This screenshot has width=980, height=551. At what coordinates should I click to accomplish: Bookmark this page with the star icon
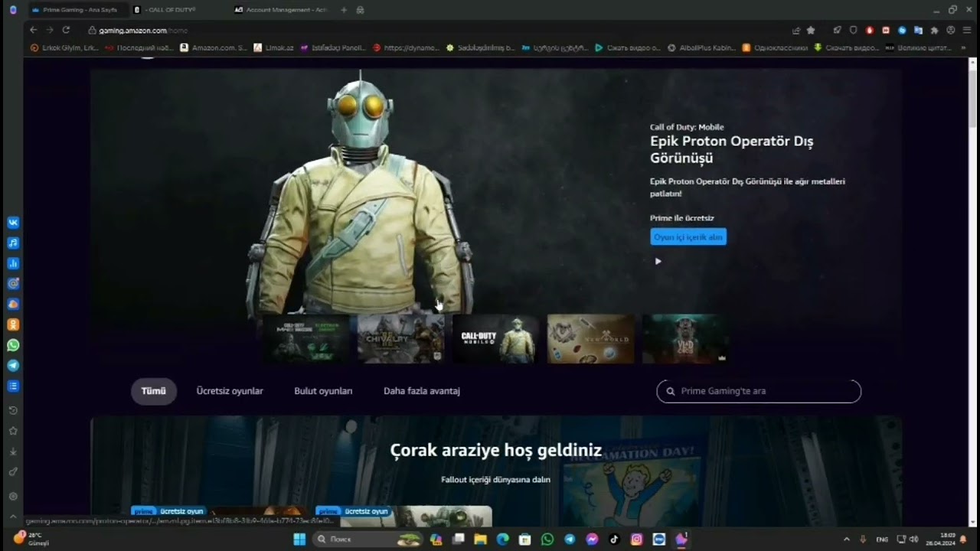pyautogui.click(x=811, y=30)
